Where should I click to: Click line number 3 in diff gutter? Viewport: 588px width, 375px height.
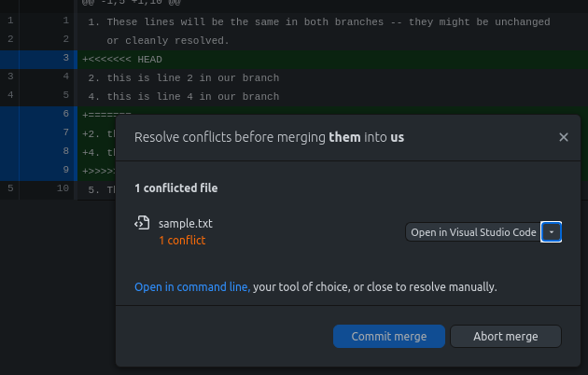coord(65,59)
